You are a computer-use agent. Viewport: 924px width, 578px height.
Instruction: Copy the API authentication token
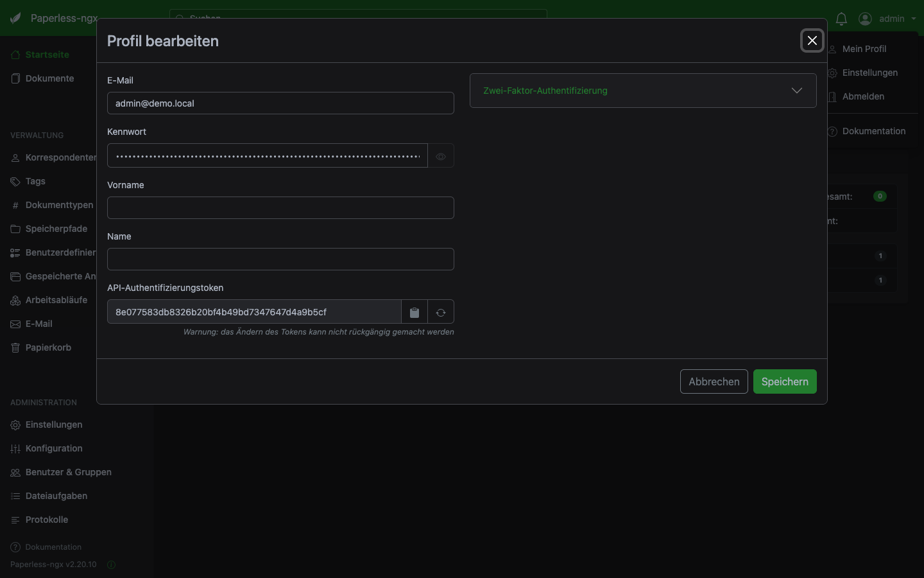[414, 312]
